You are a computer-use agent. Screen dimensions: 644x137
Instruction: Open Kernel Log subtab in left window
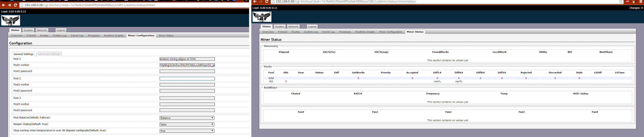(77, 36)
